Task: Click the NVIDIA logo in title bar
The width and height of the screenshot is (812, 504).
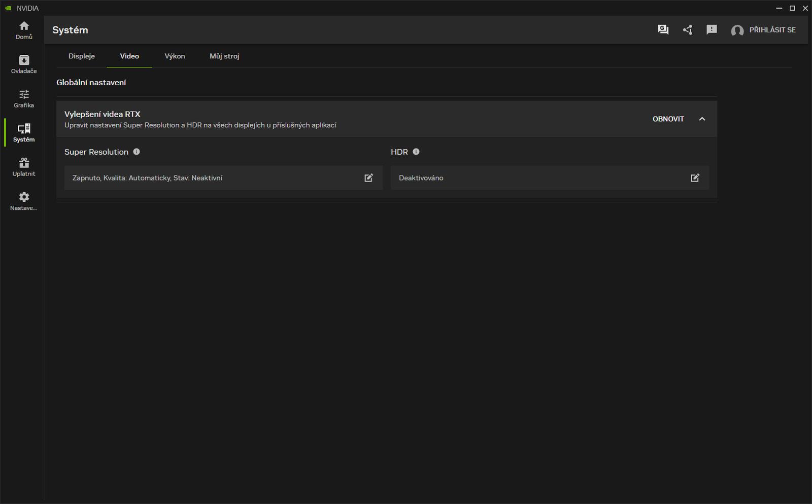Action: click(x=8, y=8)
